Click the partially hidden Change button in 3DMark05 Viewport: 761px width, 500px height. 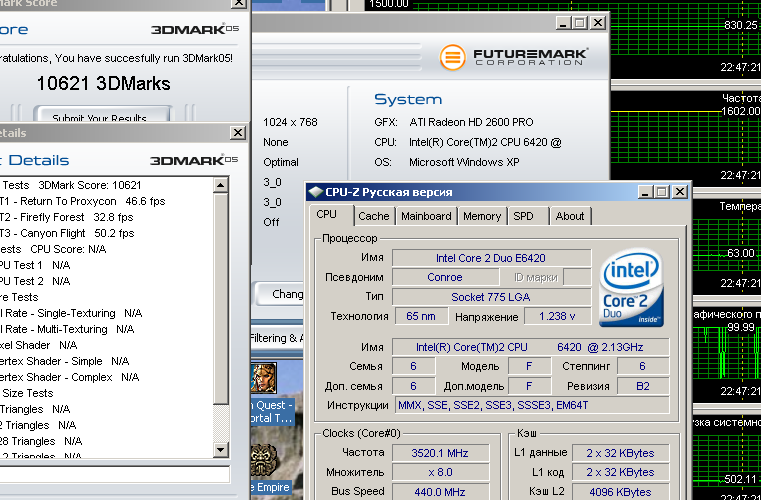(280, 294)
